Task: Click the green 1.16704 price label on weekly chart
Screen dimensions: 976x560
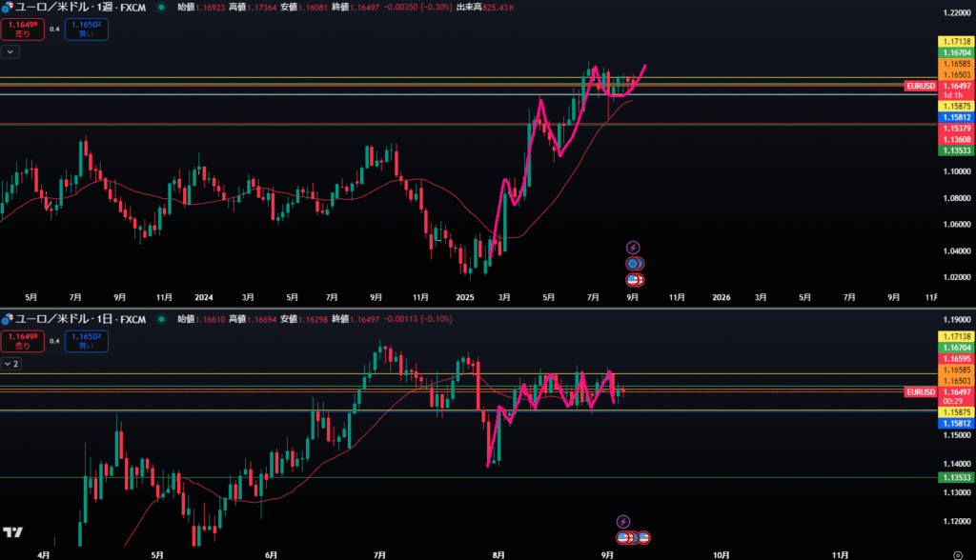Action: pyautogui.click(x=955, y=53)
